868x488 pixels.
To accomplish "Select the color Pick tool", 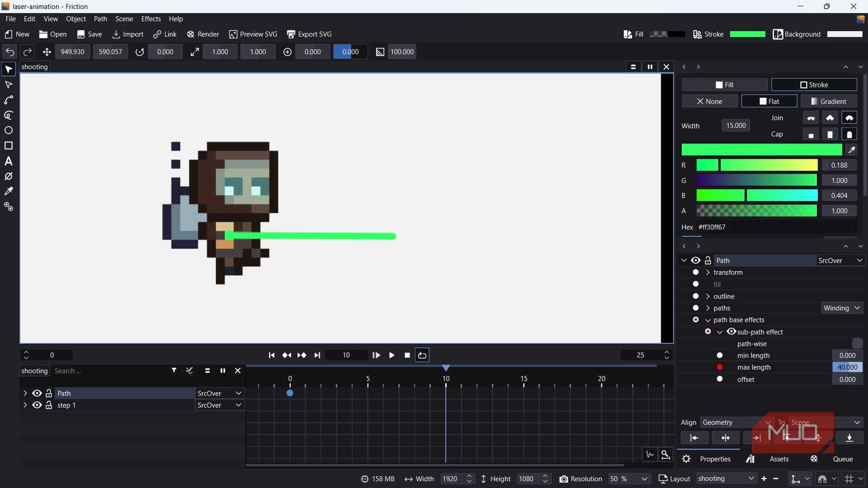I will coord(8,191).
